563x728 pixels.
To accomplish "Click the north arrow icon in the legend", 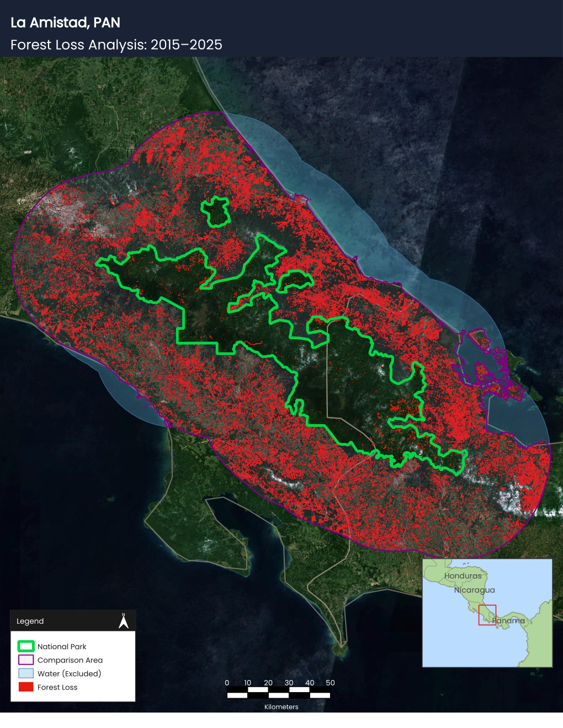I will pos(124,621).
